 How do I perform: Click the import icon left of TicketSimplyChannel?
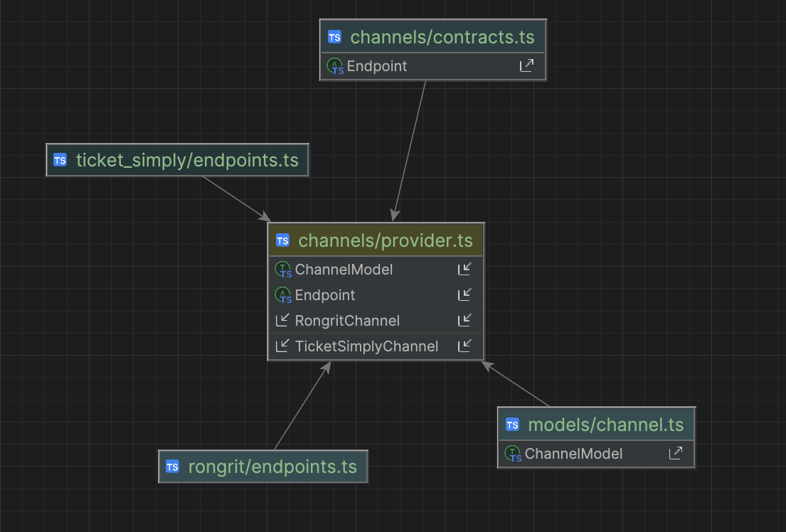coord(282,346)
